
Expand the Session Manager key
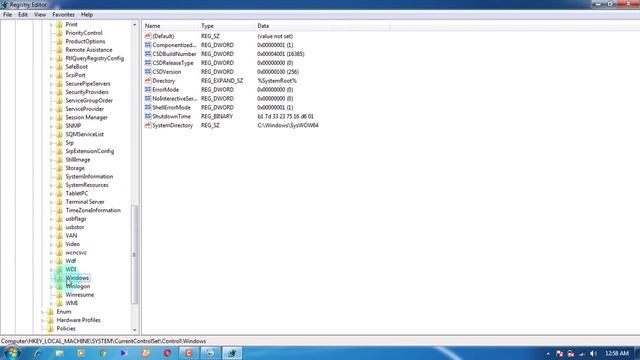tap(51, 118)
